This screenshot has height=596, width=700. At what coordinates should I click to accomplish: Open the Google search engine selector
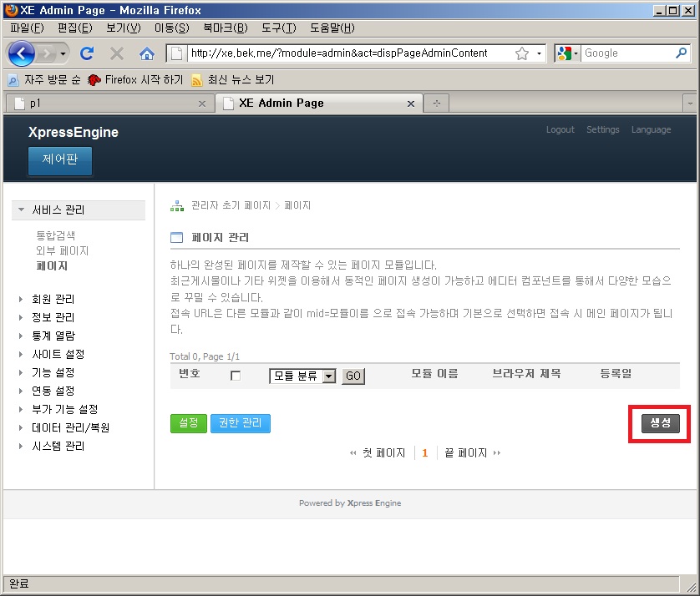pos(567,53)
